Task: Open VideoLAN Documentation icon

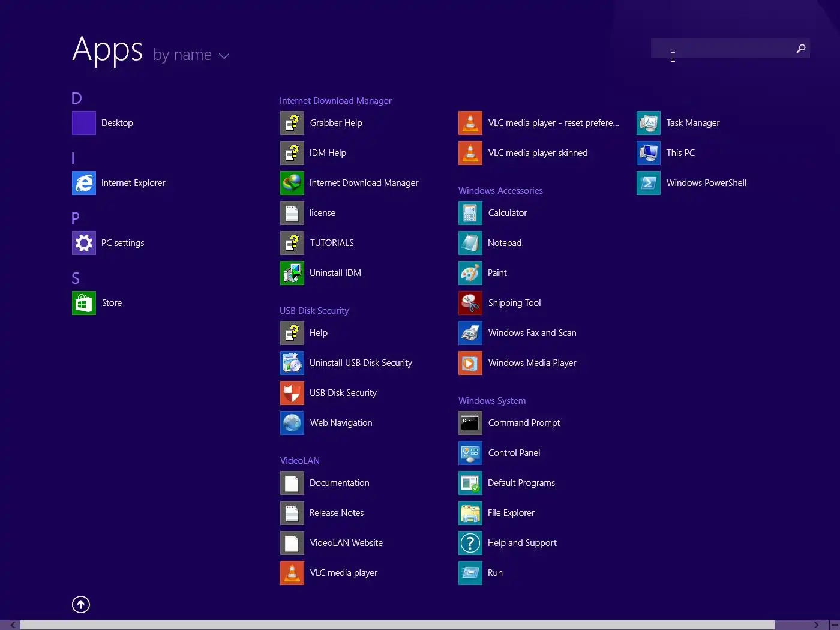Action: point(292,483)
